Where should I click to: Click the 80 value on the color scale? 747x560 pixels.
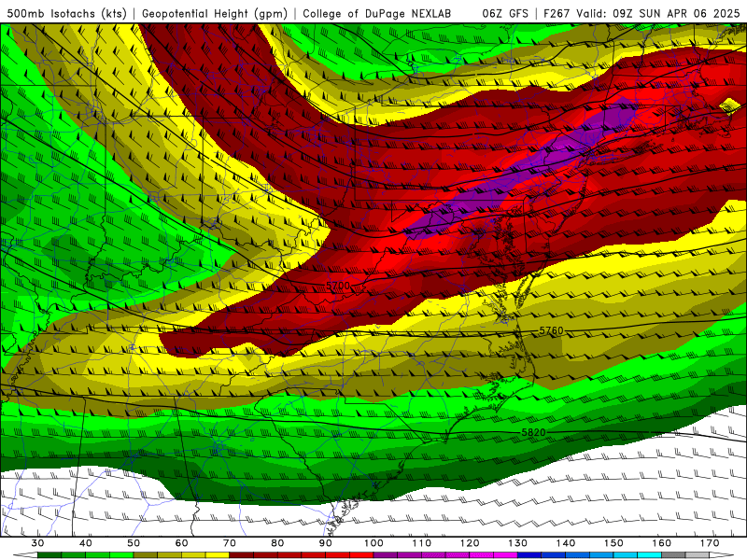(x=277, y=543)
